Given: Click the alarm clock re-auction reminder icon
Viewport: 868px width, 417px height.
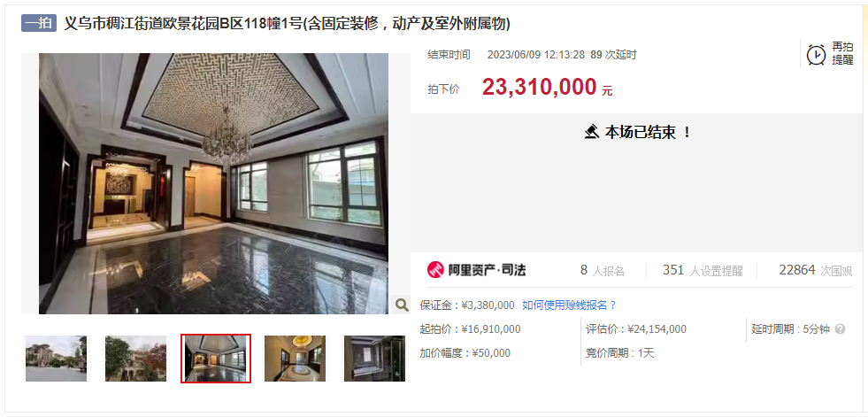Looking at the screenshot, I should coord(816,54).
